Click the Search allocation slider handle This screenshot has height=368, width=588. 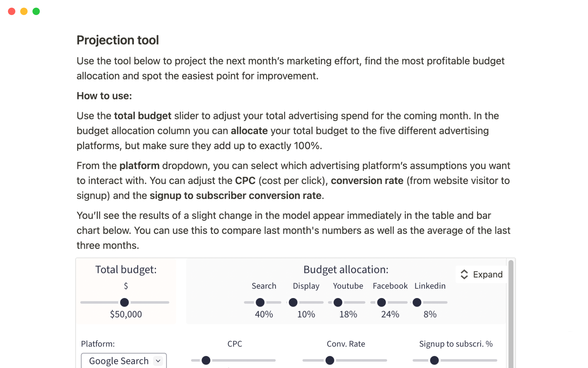click(x=260, y=302)
